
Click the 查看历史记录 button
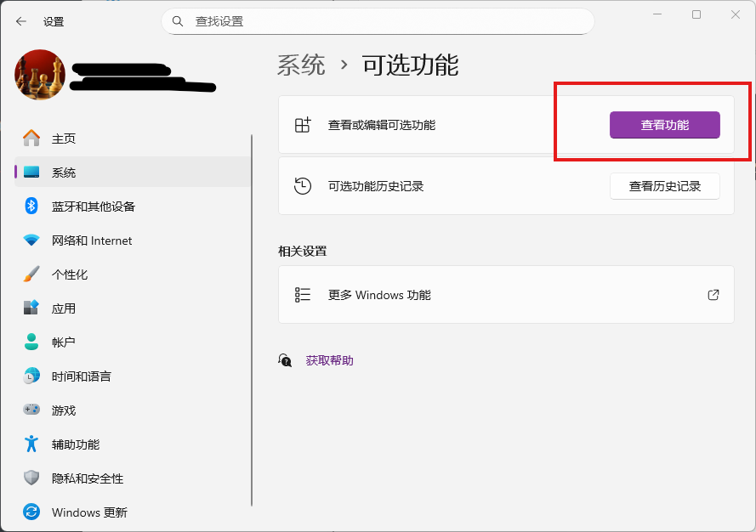pyautogui.click(x=664, y=186)
